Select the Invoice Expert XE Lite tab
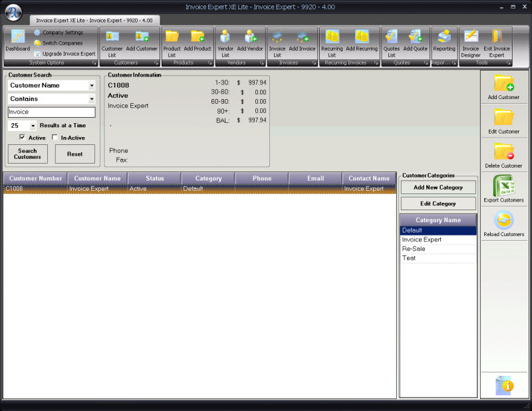 (94, 21)
